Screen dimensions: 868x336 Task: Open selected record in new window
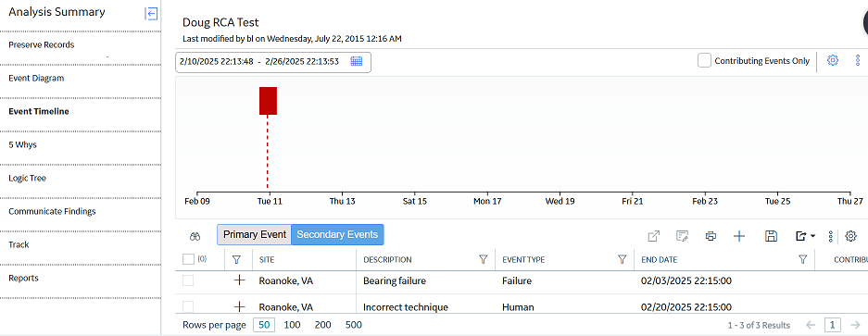click(654, 236)
